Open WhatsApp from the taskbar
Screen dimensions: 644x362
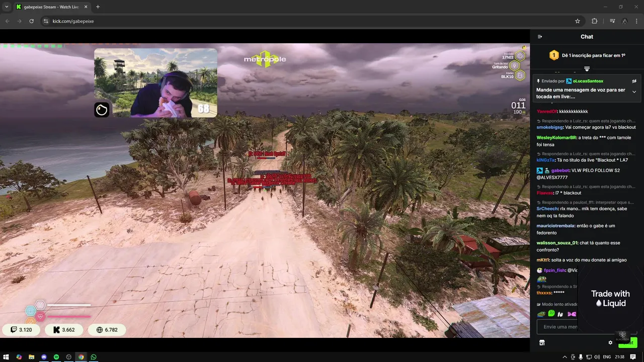click(94, 357)
